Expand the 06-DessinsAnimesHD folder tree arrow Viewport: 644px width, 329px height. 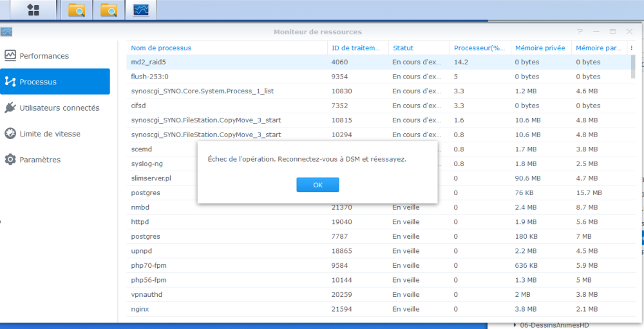pyautogui.click(x=515, y=324)
